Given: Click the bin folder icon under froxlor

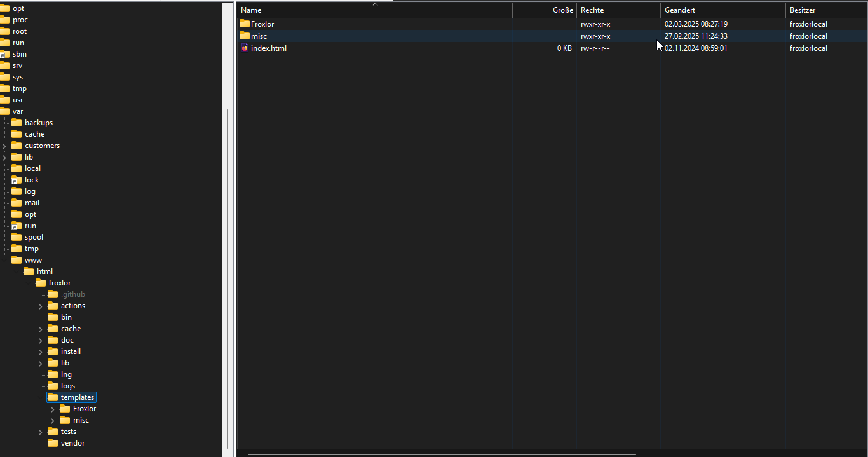Looking at the screenshot, I should (53, 317).
